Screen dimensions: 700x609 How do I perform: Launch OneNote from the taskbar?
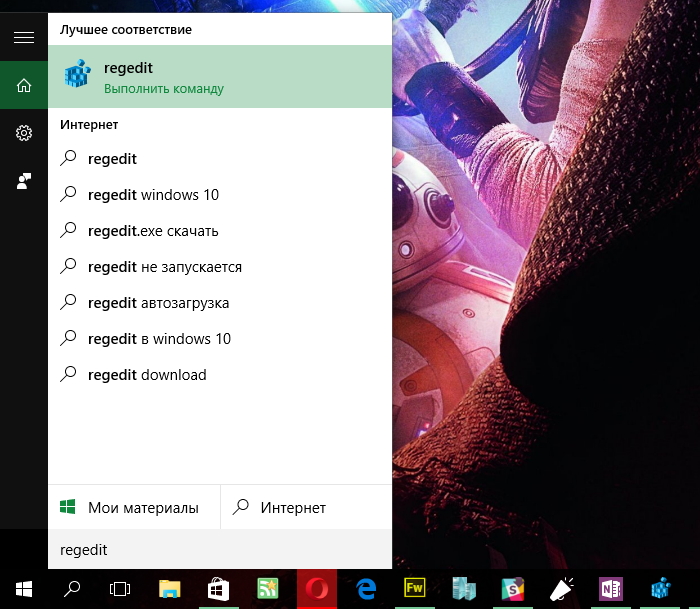pos(611,589)
